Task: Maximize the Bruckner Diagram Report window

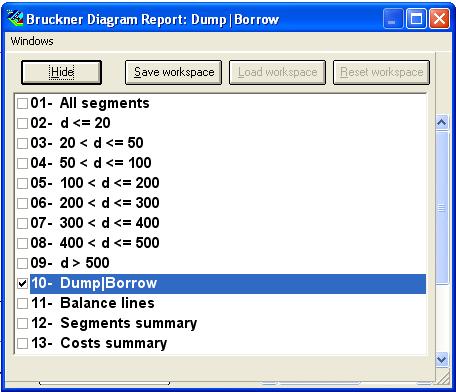Action: click(416, 18)
